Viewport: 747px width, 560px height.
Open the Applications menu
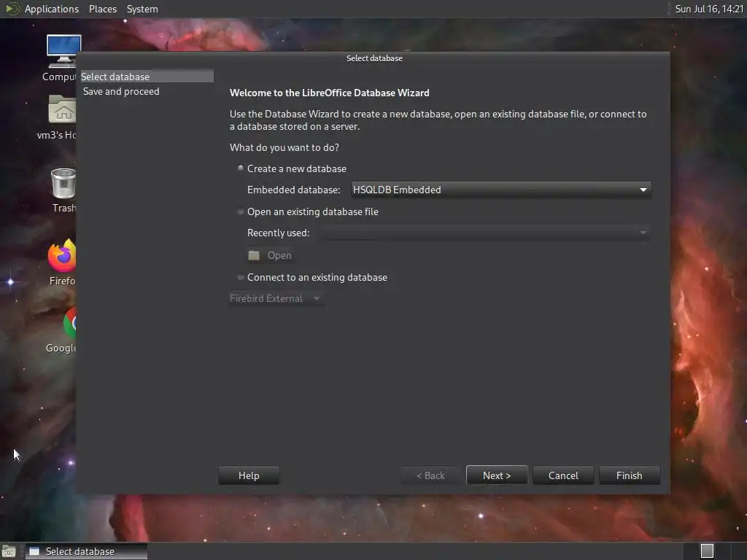pyautogui.click(x=52, y=9)
